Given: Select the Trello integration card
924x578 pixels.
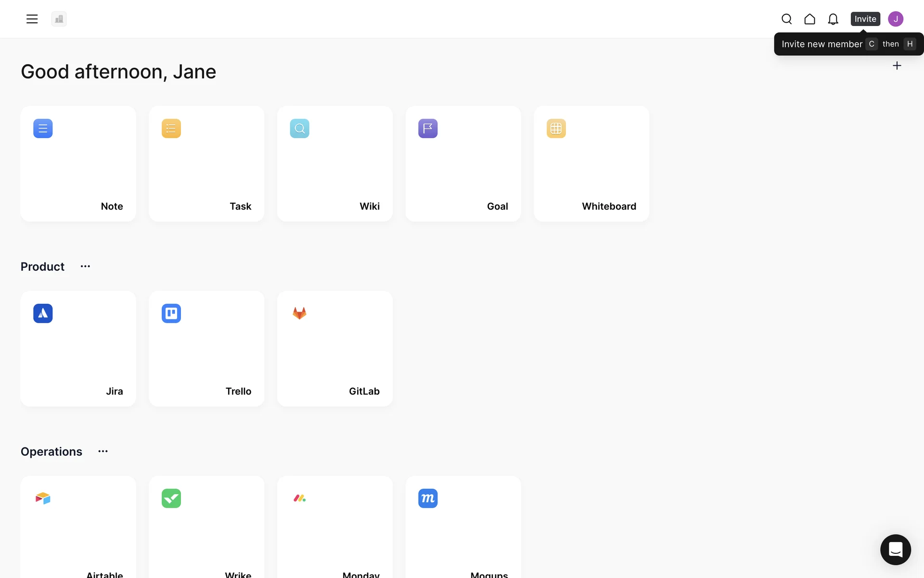Looking at the screenshot, I should pyautogui.click(x=206, y=349).
